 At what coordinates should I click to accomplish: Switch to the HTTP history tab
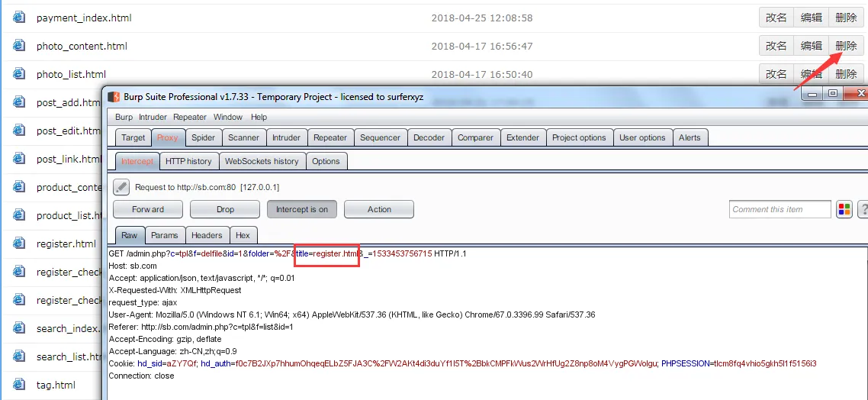click(x=188, y=161)
